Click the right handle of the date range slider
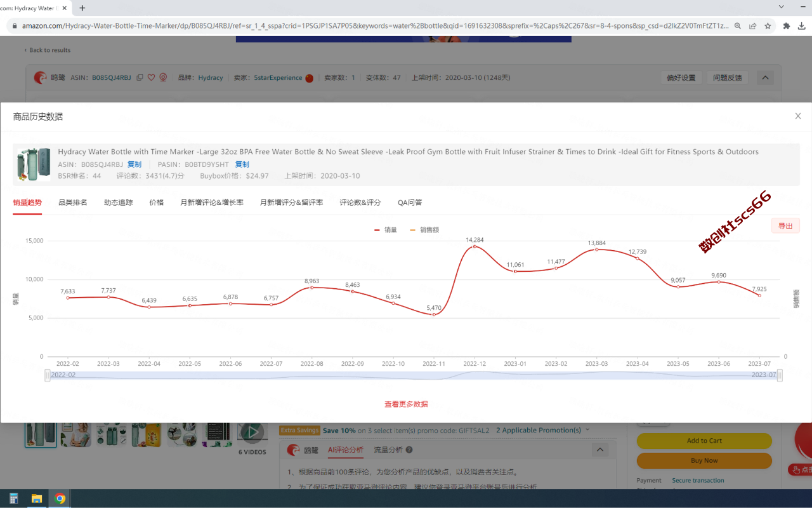Image resolution: width=812 pixels, height=508 pixels. pos(780,375)
